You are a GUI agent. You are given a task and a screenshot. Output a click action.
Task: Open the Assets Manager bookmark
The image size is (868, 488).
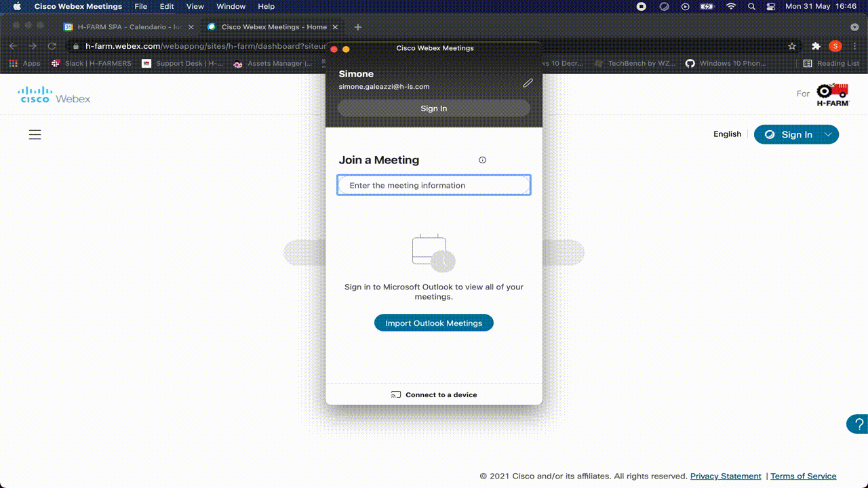(x=273, y=64)
